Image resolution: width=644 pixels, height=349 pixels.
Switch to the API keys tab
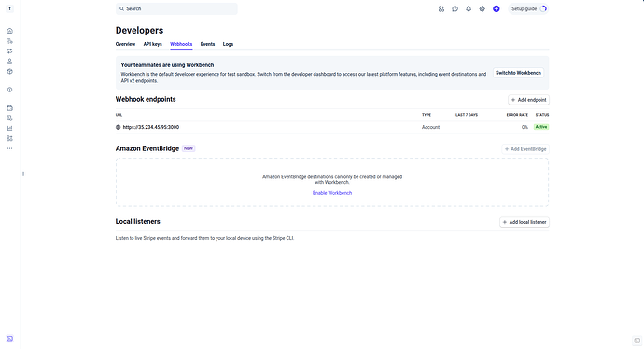(153, 44)
